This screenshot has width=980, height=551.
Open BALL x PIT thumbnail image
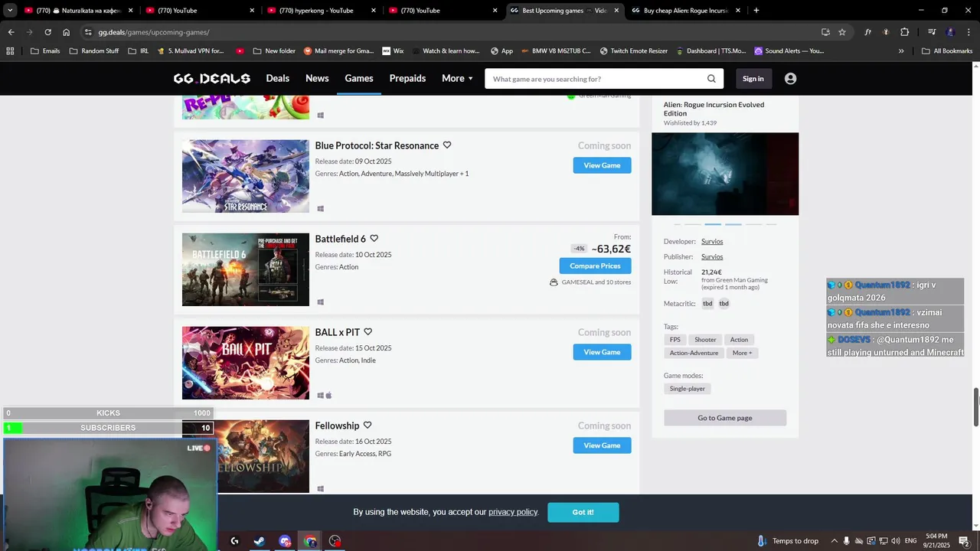[x=246, y=363]
